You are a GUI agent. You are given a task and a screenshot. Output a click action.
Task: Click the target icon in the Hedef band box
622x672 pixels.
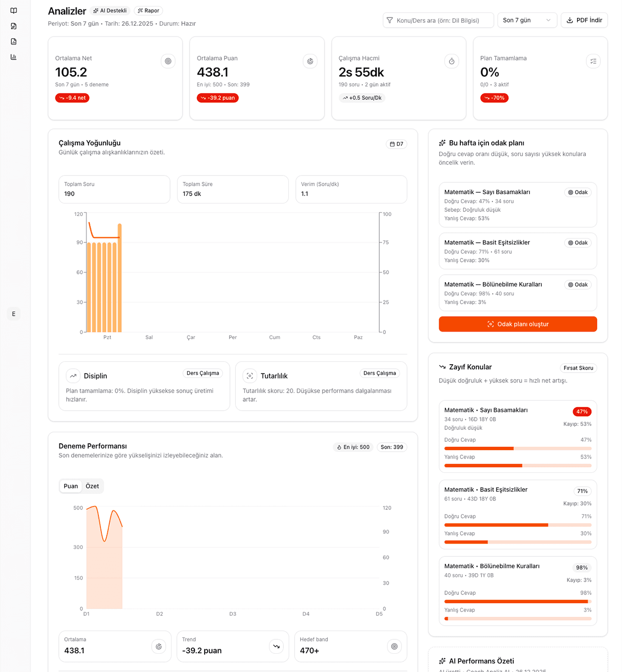pos(394,646)
